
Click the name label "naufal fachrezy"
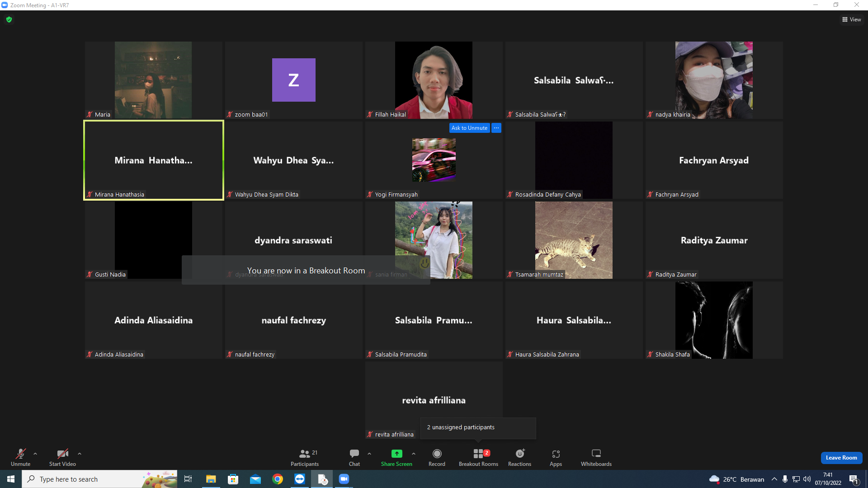coord(255,355)
